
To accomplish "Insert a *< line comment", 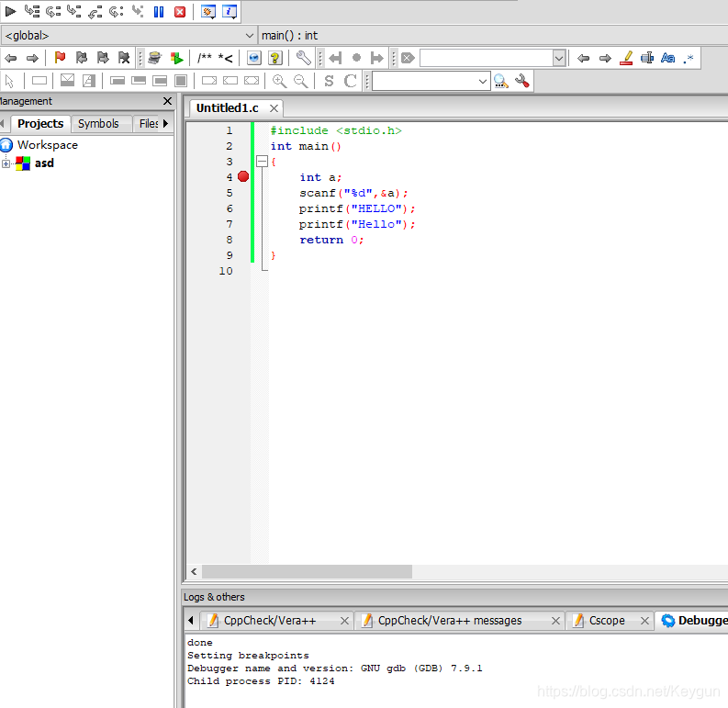I will pyautogui.click(x=226, y=58).
